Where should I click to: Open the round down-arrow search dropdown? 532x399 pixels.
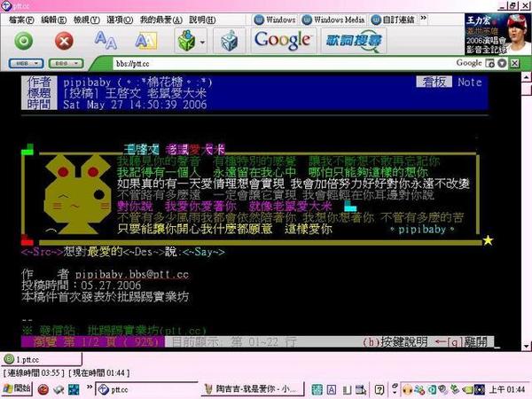[502, 63]
